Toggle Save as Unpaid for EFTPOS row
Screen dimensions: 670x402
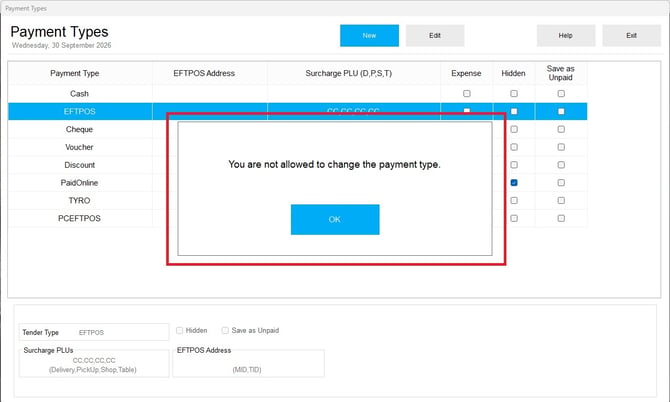click(561, 112)
